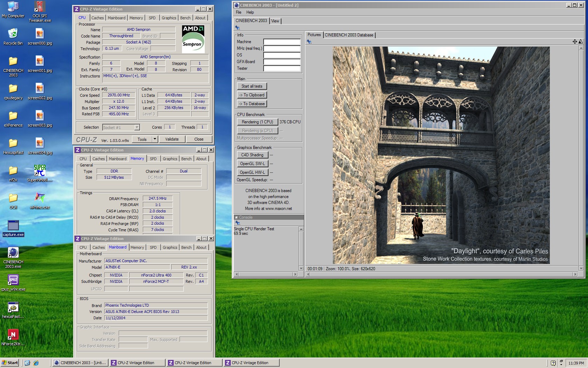Click Show Desktop quick launch icon
The height and width of the screenshot is (368, 588).
tap(27, 363)
